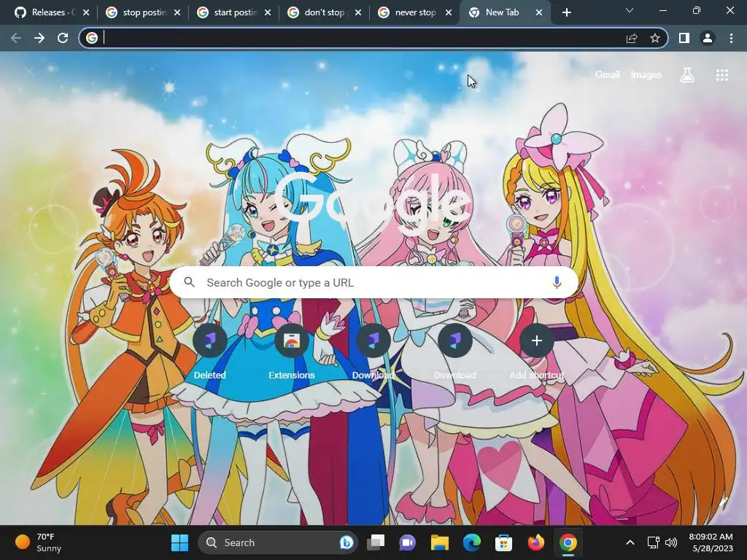Screen dimensions: 747x560
Task: Bookmark this tab with the star icon
Action: coord(655,38)
